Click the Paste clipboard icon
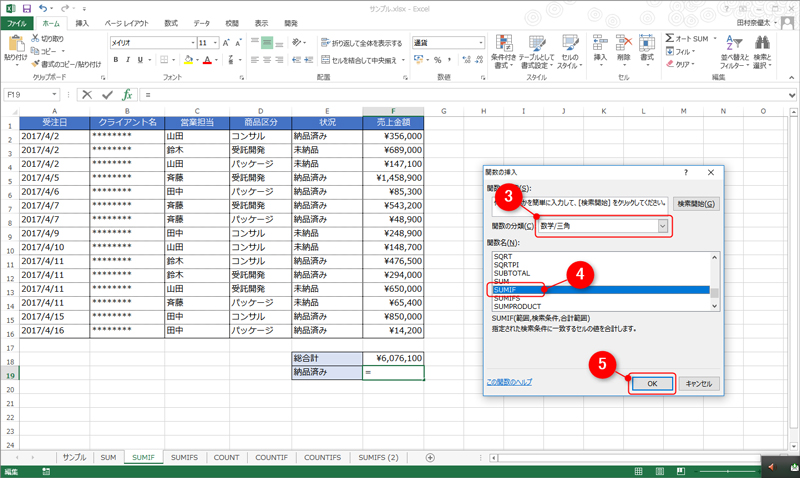 click(x=16, y=43)
